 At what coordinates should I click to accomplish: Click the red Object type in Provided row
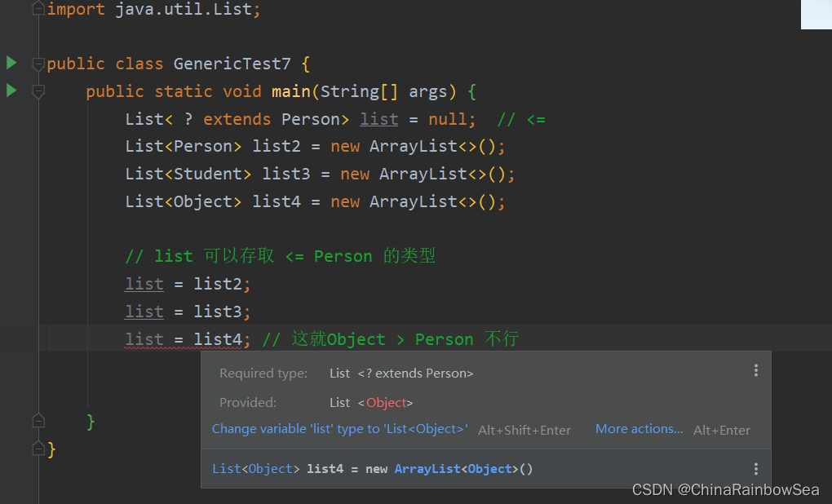click(387, 403)
